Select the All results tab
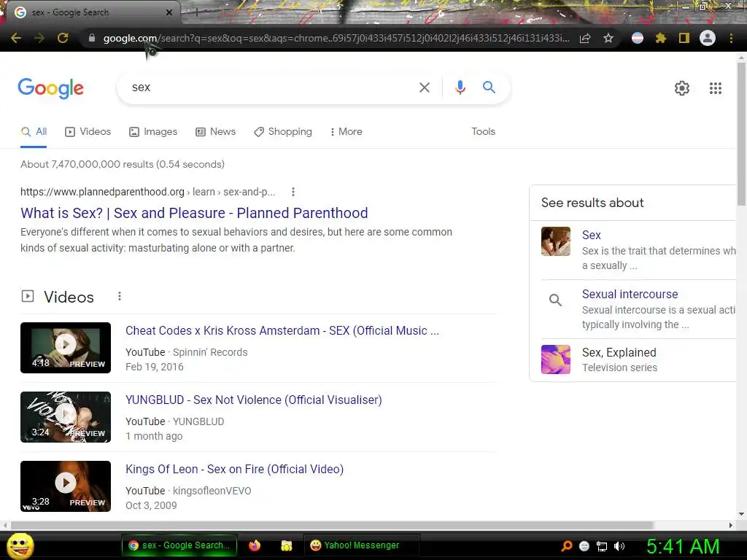Screen dimensions: 747x560 click(x=34, y=131)
